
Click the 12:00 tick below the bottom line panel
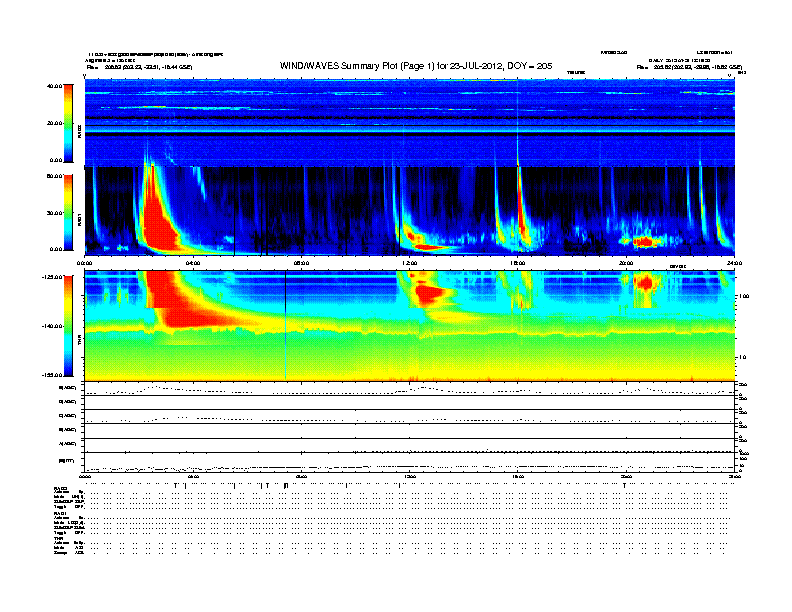click(x=409, y=476)
